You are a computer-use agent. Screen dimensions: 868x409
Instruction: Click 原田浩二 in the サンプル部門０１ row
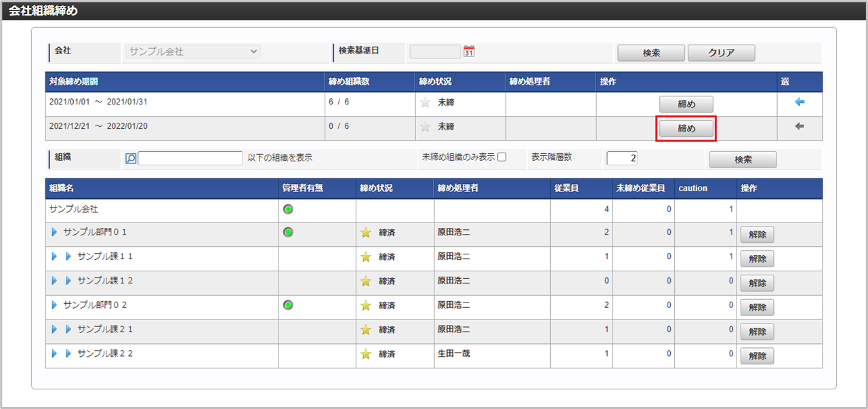(454, 232)
